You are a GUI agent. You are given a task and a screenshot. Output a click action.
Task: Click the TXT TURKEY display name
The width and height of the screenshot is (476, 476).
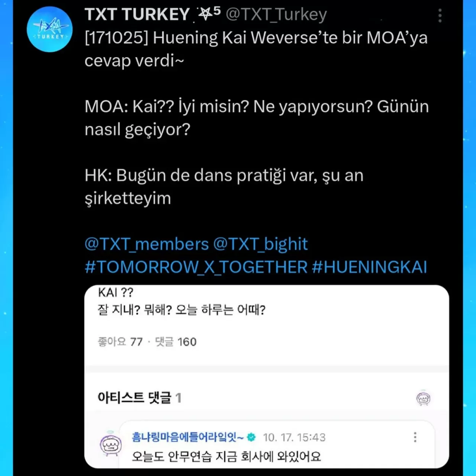[x=137, y=15]
